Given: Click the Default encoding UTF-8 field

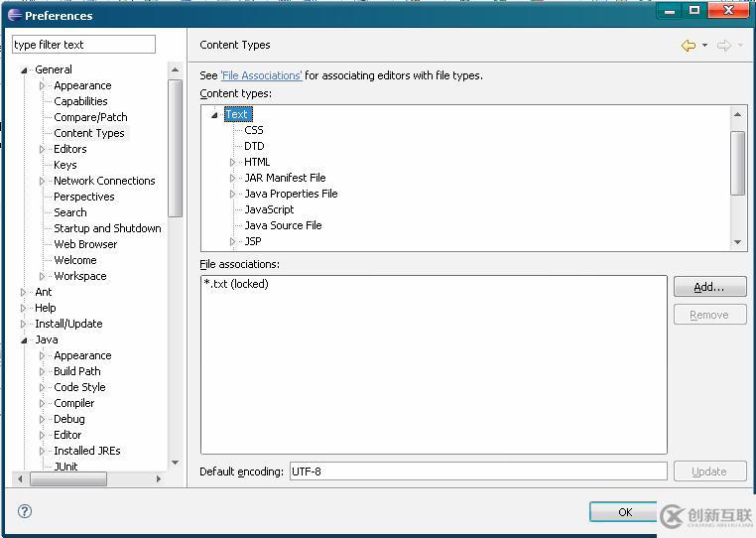Looking at the screenshot, I should (x=478, y=471).
